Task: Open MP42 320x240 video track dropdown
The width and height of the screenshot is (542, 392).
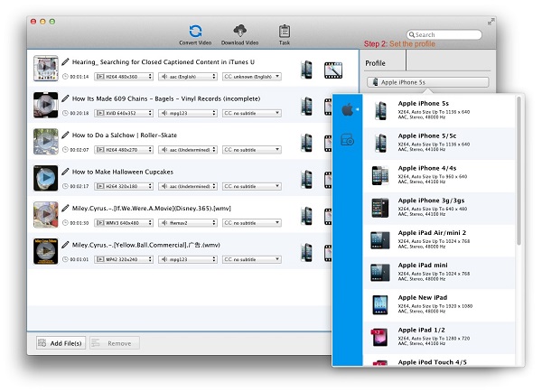Action: click(124, 259)
